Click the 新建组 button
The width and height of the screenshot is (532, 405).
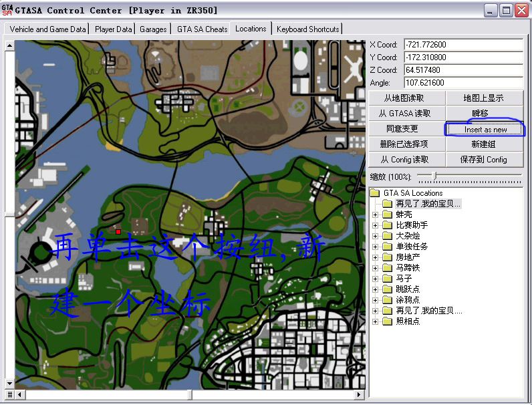[x=485, y=144]
